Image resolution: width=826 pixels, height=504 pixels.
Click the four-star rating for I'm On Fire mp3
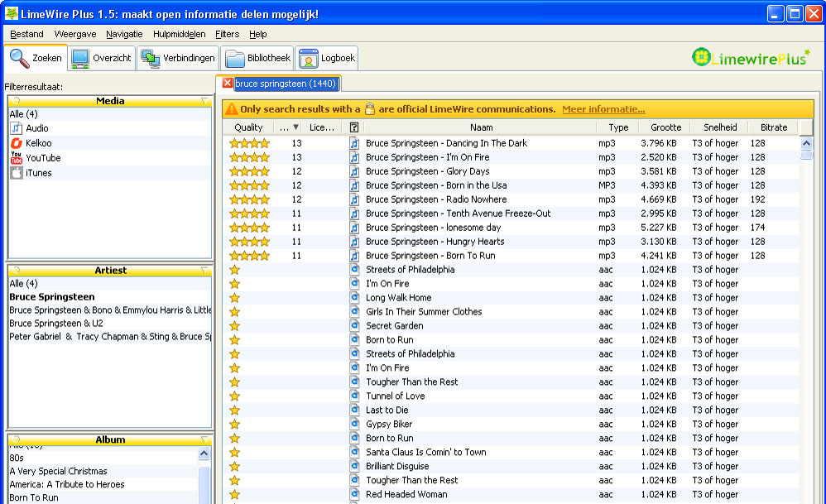(x=249, y=157)
